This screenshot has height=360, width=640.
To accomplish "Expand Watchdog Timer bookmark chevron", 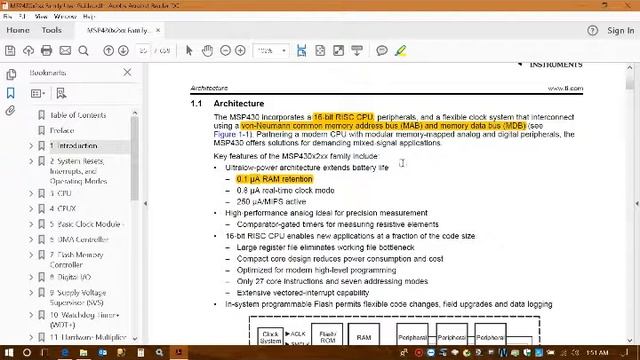I will click(31, 315).
